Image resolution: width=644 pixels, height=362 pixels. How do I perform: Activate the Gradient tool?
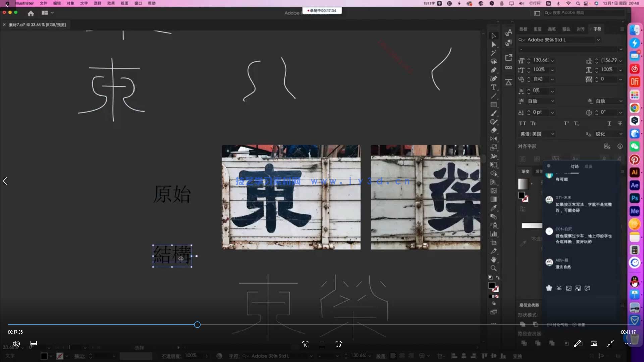coord(494,199)
